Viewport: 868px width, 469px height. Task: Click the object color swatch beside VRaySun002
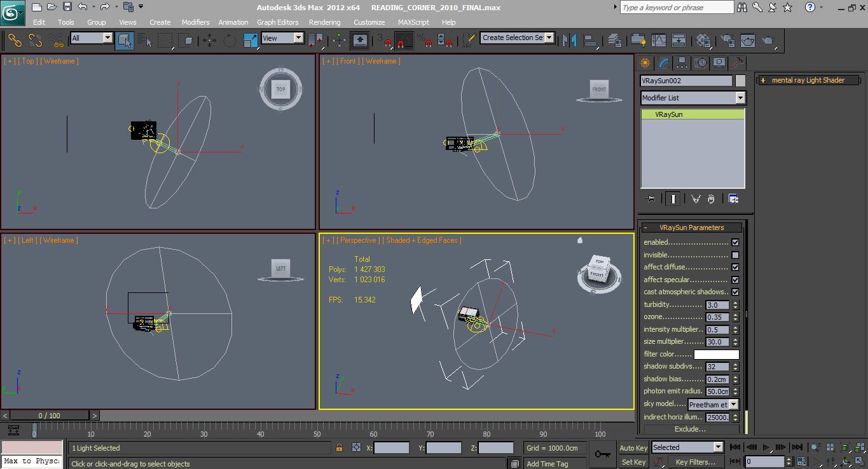[740, 81]
